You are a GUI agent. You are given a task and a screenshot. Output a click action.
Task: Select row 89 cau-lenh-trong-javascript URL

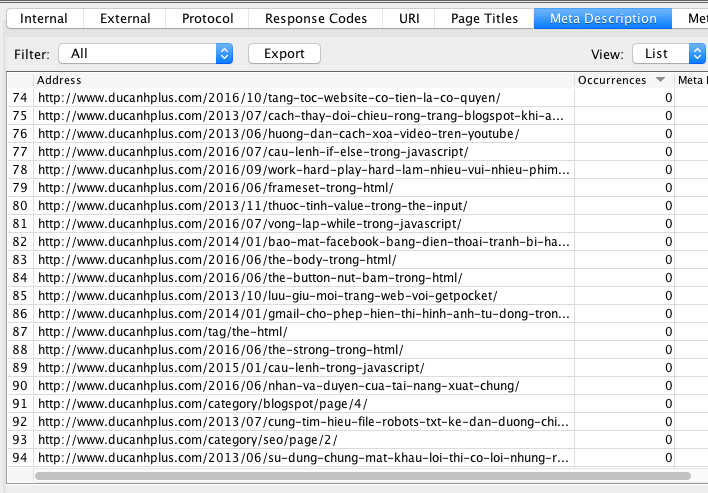(231, 368)
